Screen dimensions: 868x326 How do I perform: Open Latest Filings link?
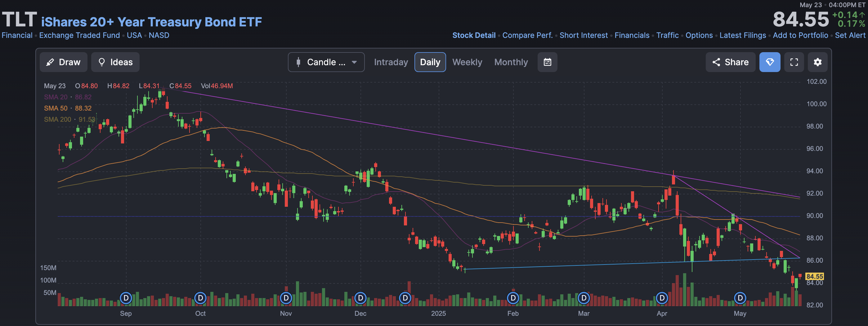743,35
